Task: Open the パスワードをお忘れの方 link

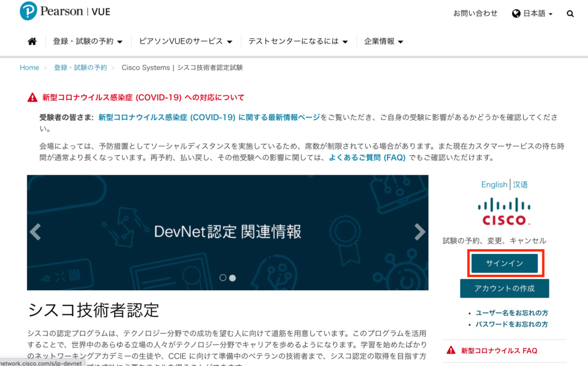Action: pos(512,324)
